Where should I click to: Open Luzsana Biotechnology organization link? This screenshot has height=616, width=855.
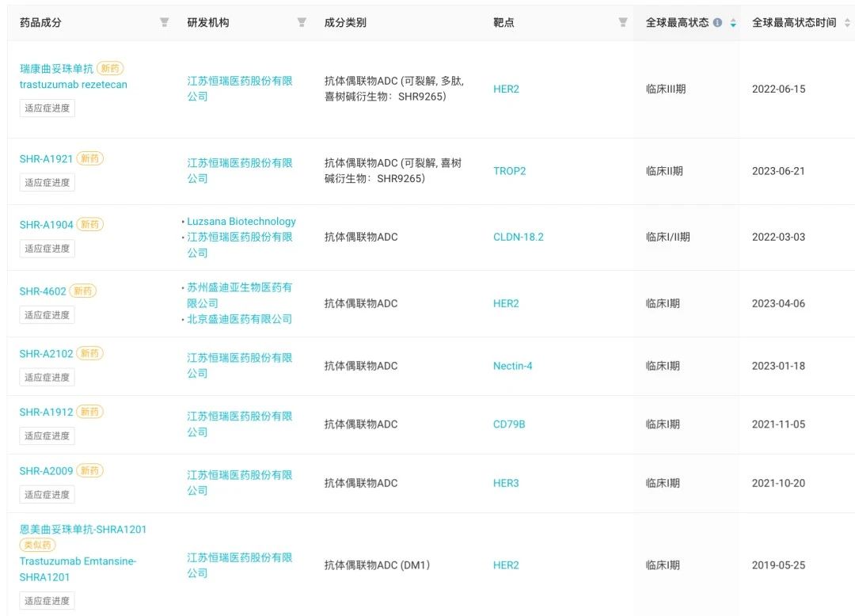click(x=241, y=222)
